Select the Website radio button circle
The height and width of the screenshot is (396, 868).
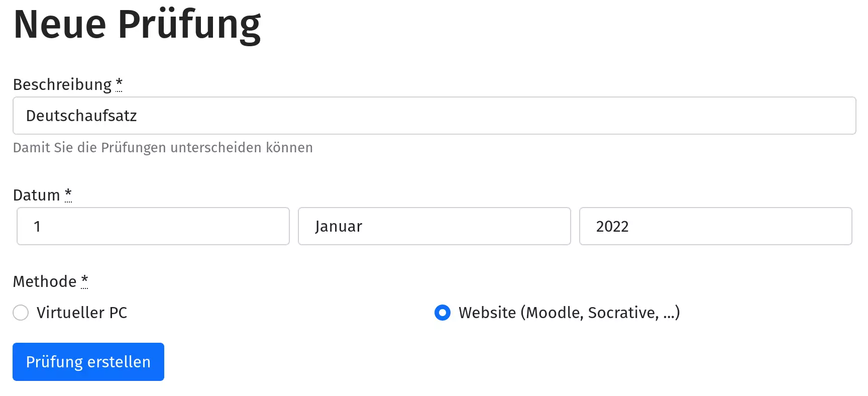click(x=443, y=313)
